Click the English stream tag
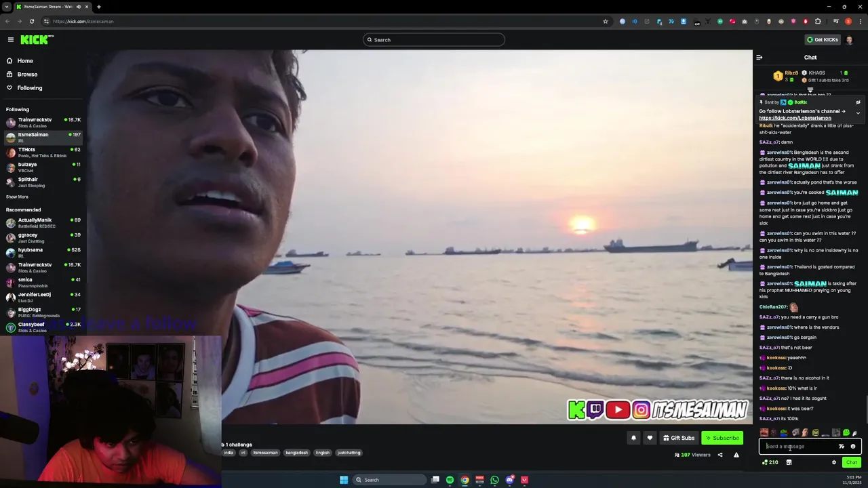Image resolution: width=868 pixels, height=488 pixels. coord(323,453)
